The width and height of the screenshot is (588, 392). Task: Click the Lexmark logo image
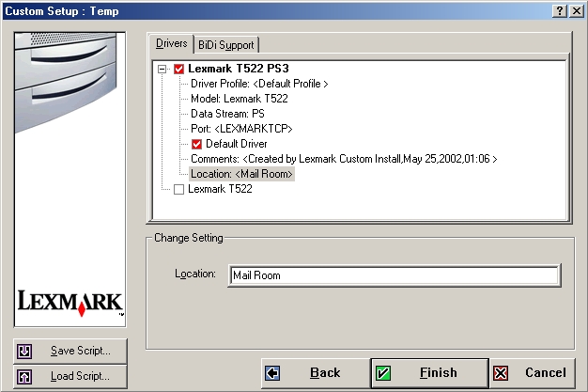point(70,302)
